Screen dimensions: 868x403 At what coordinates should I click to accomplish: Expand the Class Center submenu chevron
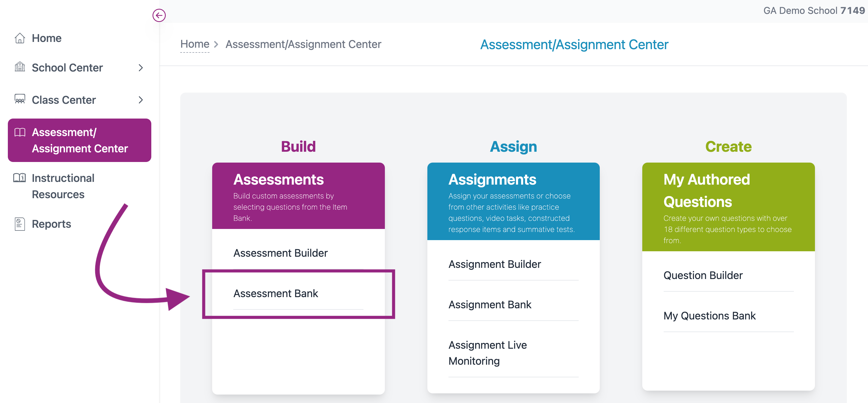(141, 100)
